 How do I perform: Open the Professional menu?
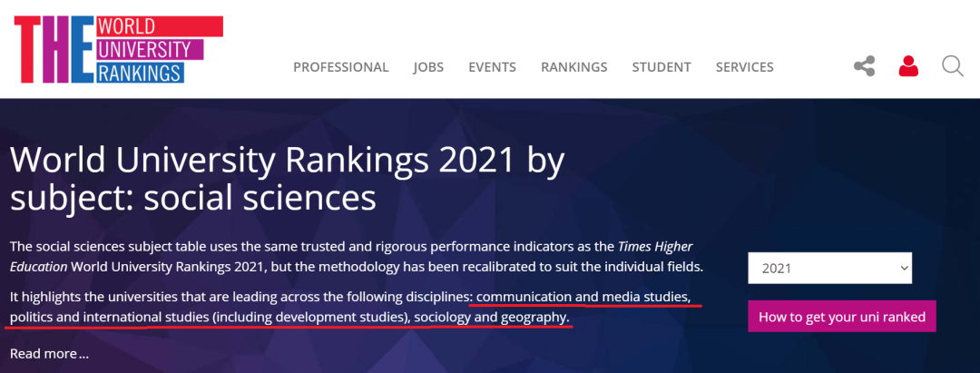pyautogui.click(x=341, y=67)
